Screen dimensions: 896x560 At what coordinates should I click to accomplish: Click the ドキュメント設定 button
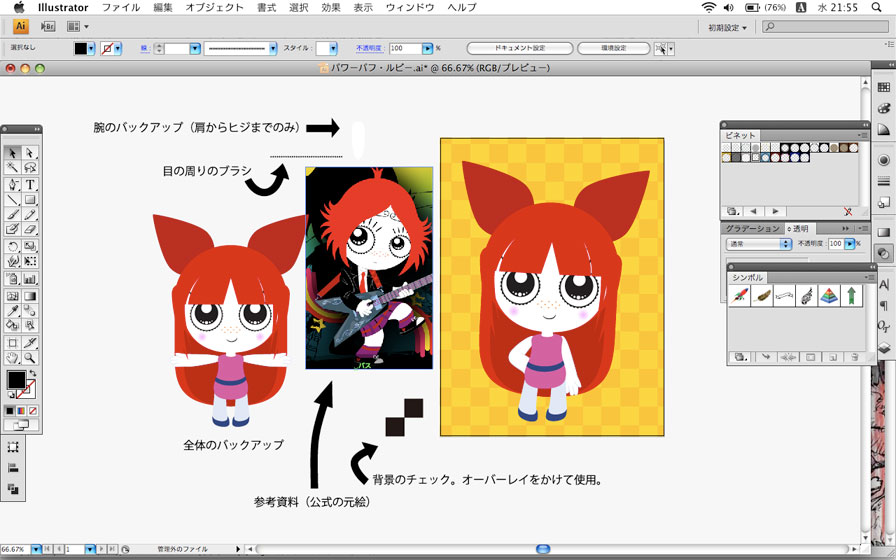click(x=520, y=49)
